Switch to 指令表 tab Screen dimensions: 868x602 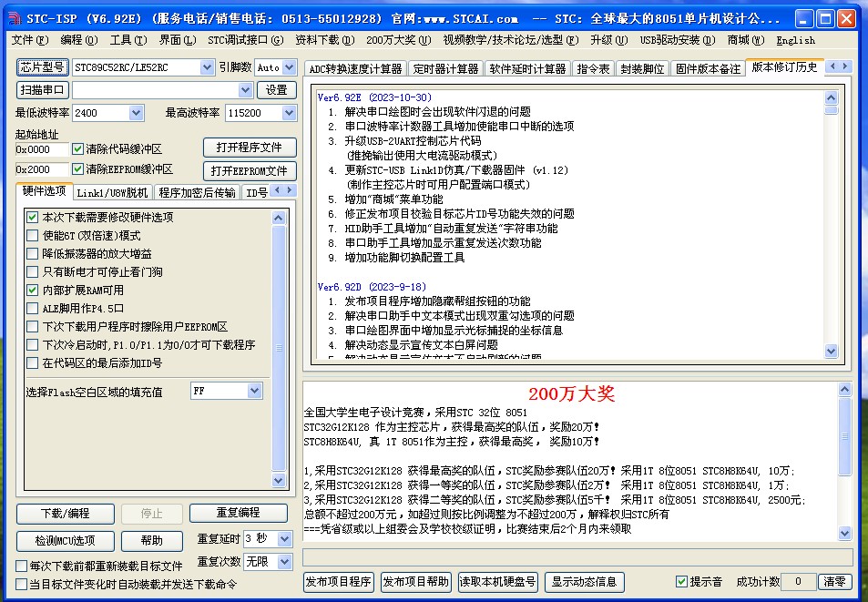[593, 68]
